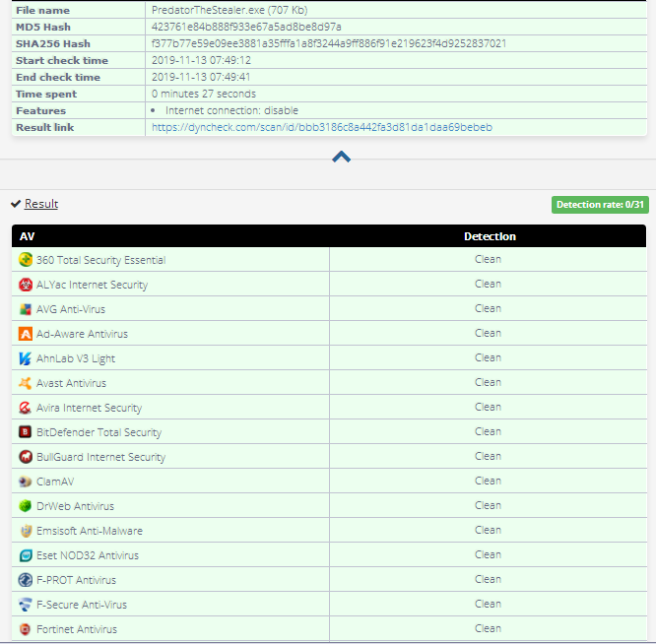Click the SHA256 Hash row label
The height and width of the screenshot is (644, 656).
point(53,44)
